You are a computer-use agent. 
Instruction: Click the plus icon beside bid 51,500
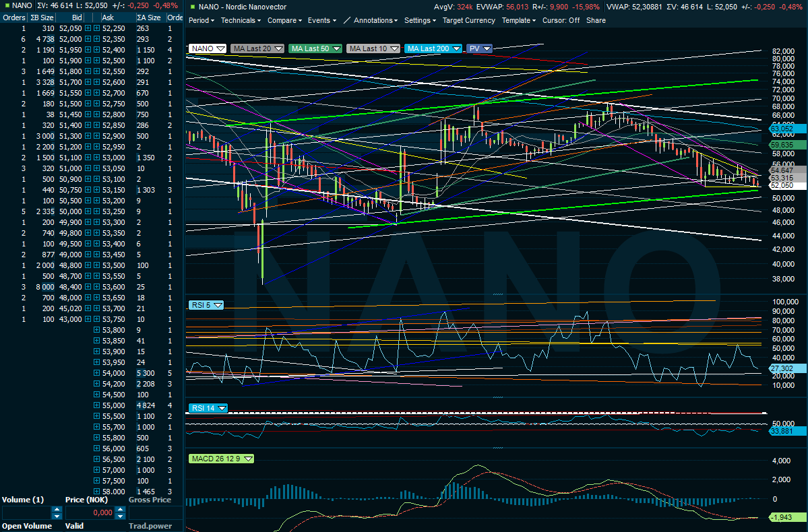click(x=88, y=104)
